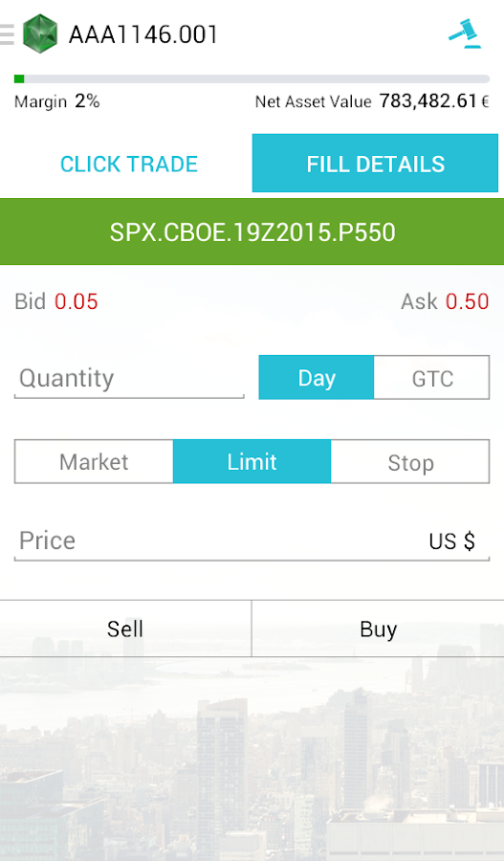Tap the Bid price 0.05
Image resolution: width=504 pixels, height=861 pixels.
[77, 301]
